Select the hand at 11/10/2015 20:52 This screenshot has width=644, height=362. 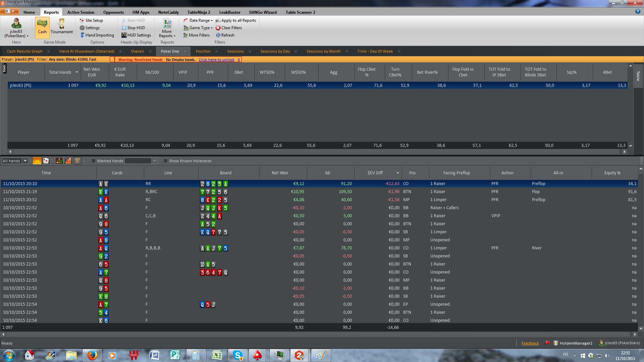click(x=319, y=200)
